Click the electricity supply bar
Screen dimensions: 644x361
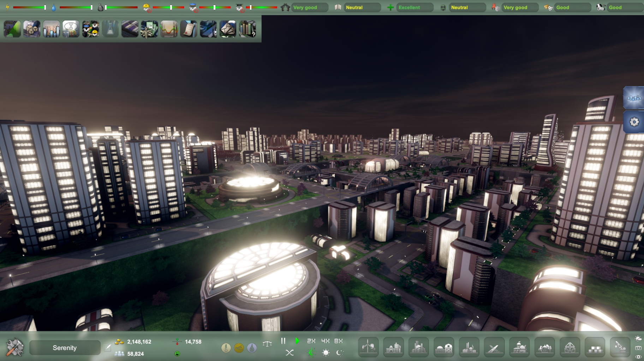pyautogui.click(x=30, y=7)
